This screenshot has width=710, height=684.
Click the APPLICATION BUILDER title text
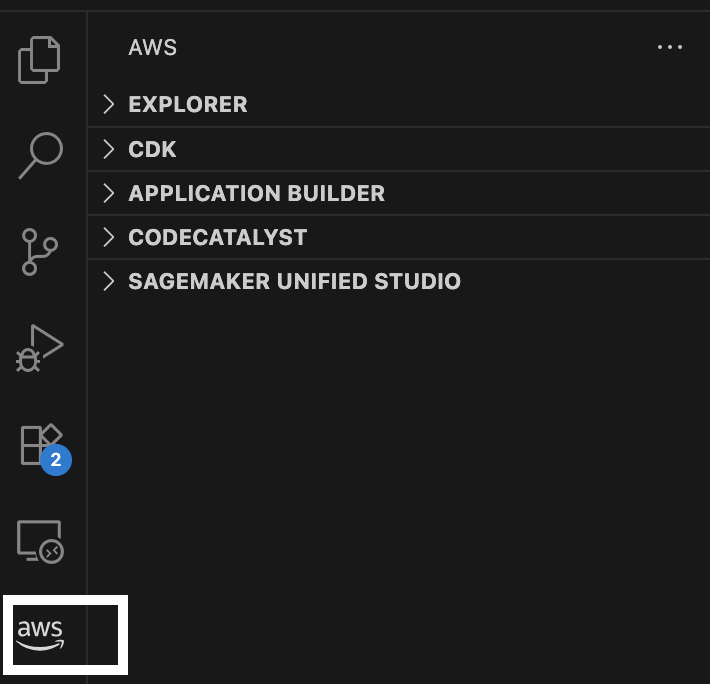tap(256, 193)
